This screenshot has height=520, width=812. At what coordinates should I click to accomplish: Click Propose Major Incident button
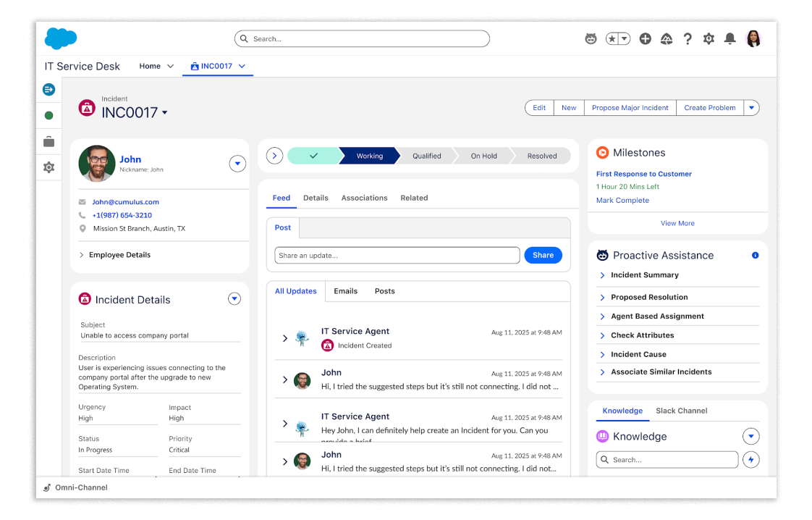tap(630, 108)
